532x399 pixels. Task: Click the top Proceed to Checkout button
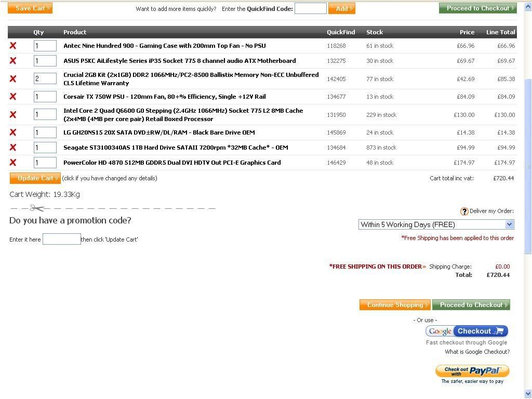pyautogui.click(x=478, y=8)
